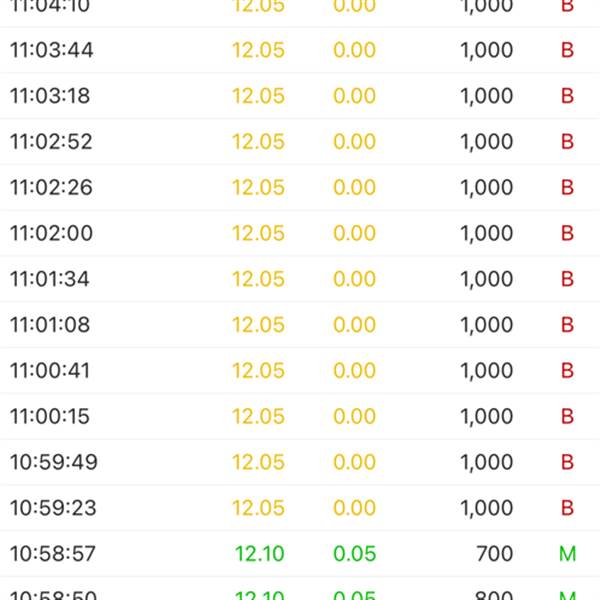Image resolution: width=600 pixels, height=600 pixels.
Task: Click the green 0.05 change at 10:58:57
Action: (355, 553)
